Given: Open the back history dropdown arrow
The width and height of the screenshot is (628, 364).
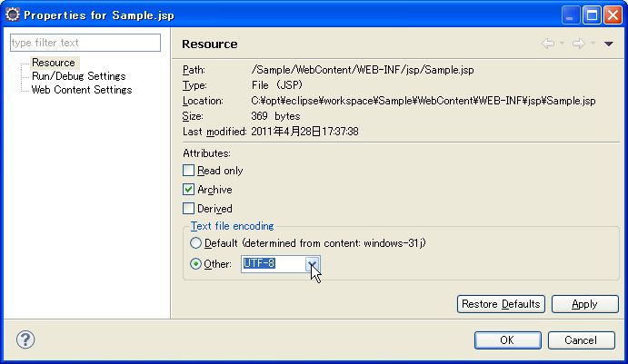Looking at the screenshot, I should pyautogui.click(x=563, y=44).
